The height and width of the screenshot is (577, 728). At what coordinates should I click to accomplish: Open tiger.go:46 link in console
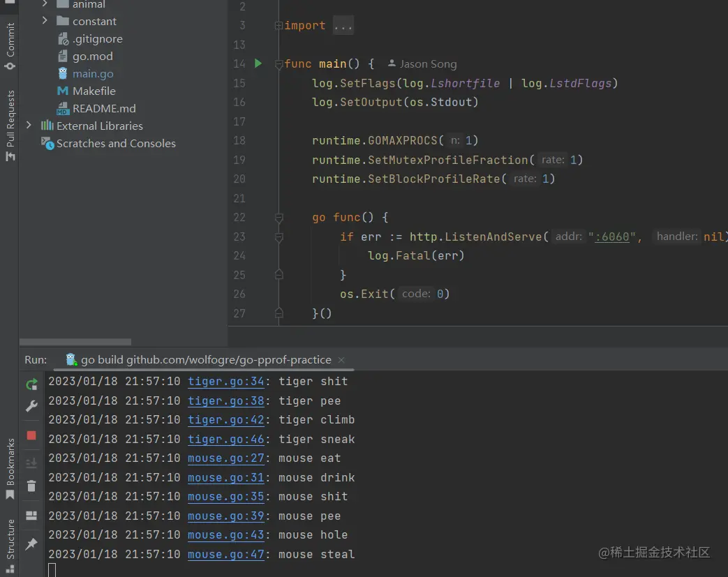(225, 439)
